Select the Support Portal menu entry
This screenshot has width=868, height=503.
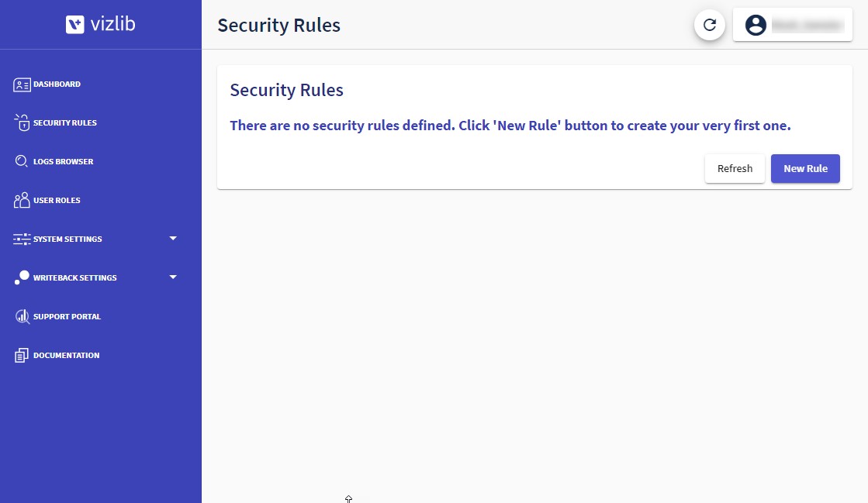(x=67, y=316)
